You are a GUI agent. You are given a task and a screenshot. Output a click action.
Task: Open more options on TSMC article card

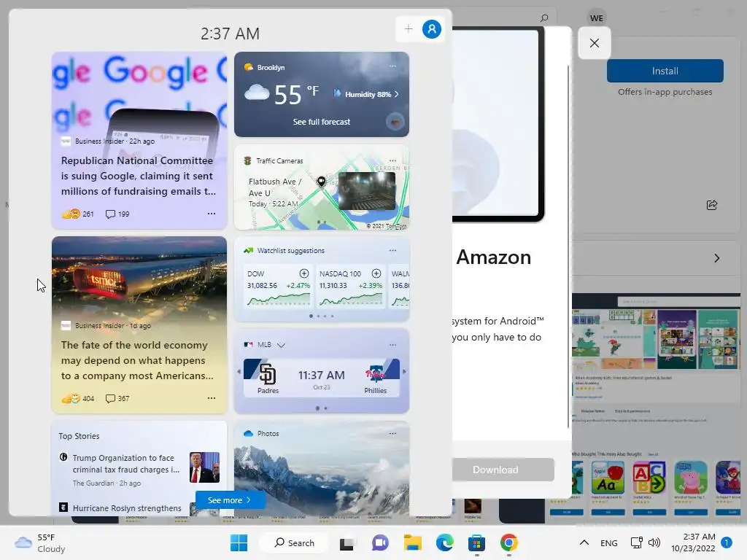(x=212, y=398)
